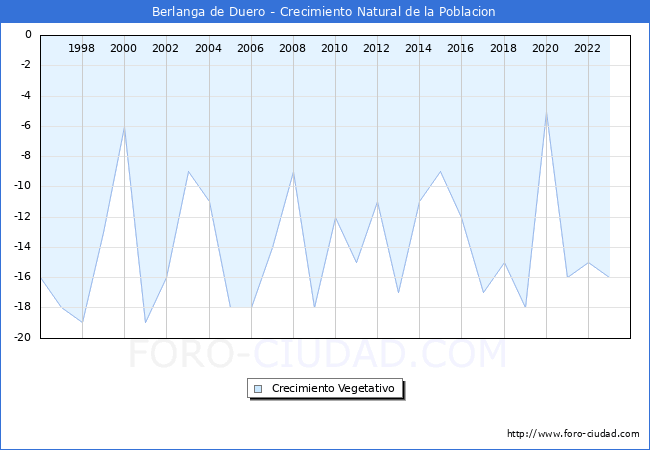The height and width of the screenshot is (450, 650).
Task: Click the -12 value on the y-axis
Action: point(23,216)
